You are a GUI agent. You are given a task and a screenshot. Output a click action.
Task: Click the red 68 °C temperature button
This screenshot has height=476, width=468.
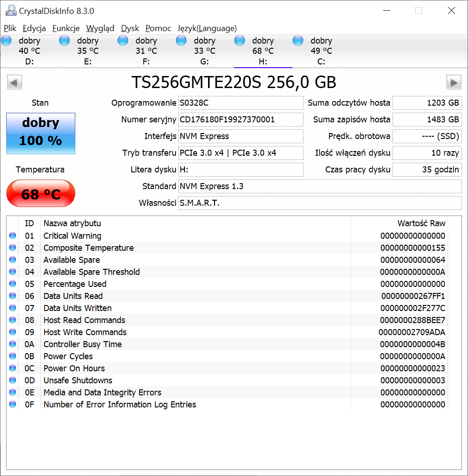point(41,193)
